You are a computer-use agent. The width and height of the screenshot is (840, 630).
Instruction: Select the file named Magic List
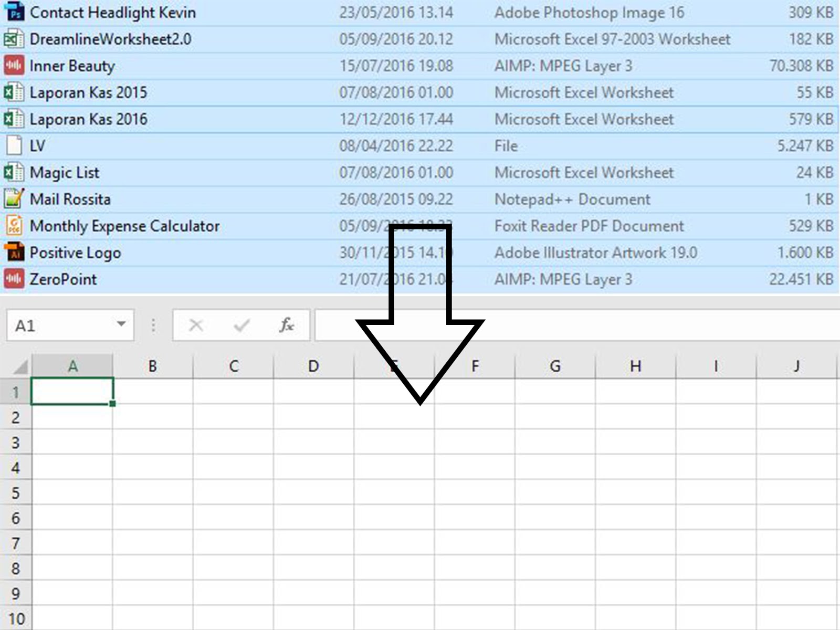(64, 172)
